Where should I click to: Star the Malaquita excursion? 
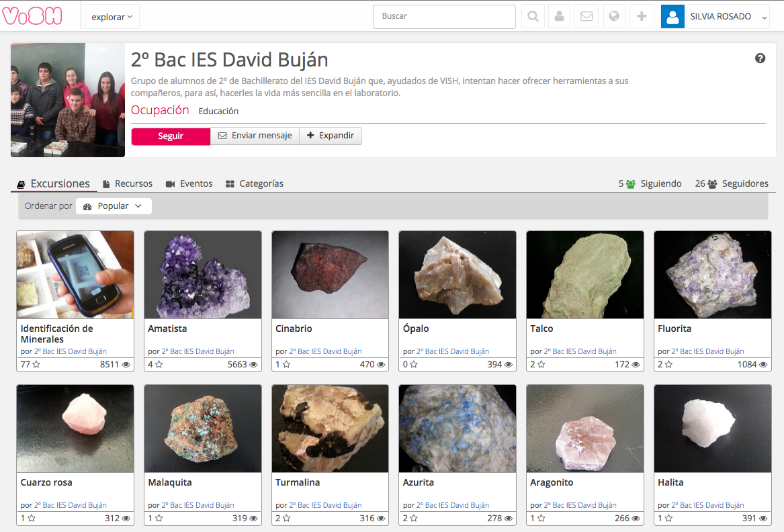(x=159, y=518)
